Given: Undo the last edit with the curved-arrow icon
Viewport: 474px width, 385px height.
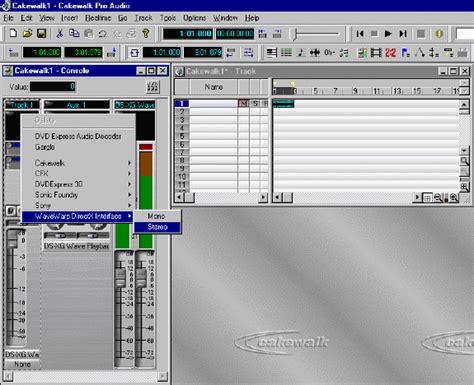Looking at the screenshot, I should tap(103, 33).
